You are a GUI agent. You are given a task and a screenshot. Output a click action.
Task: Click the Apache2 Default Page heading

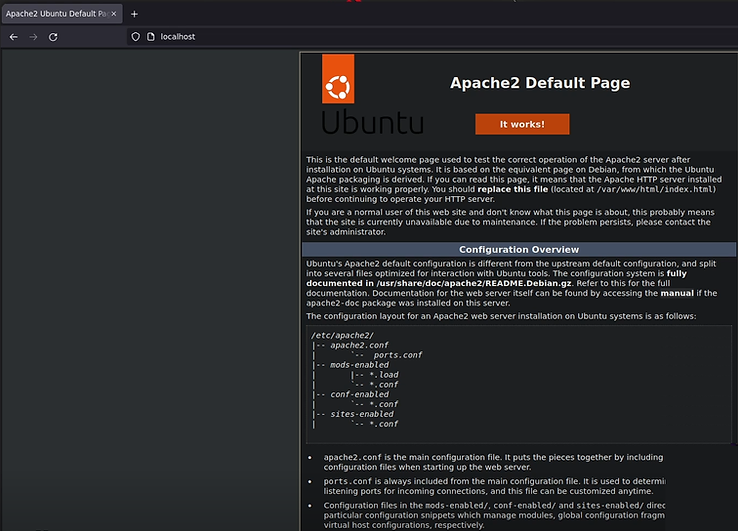(x=540, y=83)
